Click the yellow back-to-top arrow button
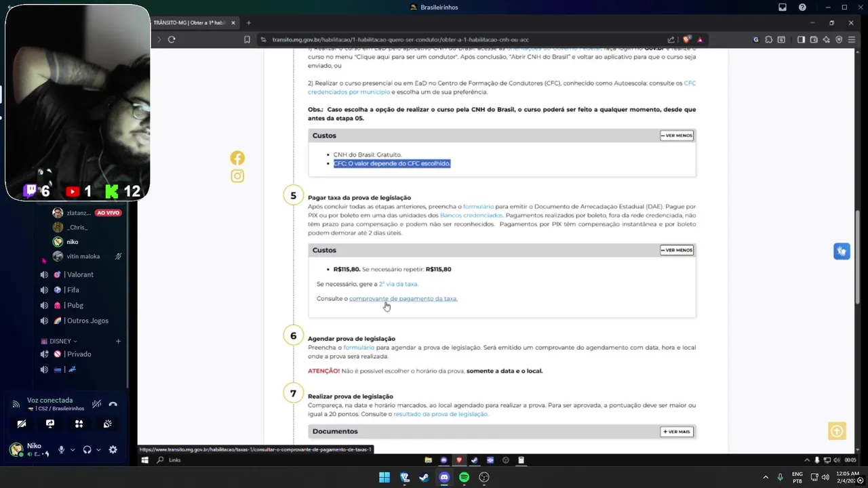The width and height of the screenshot is (868, 488). click(837, 431)
